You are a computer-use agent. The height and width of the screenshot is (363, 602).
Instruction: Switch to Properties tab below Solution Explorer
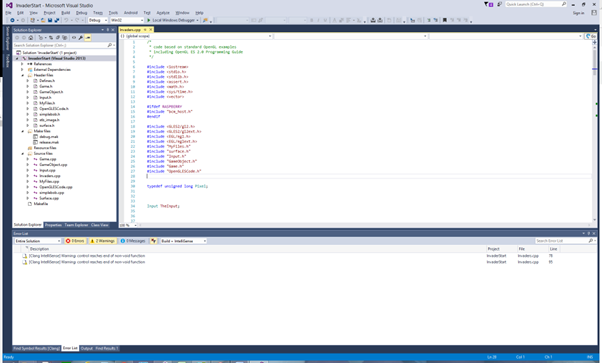(53, 225)
